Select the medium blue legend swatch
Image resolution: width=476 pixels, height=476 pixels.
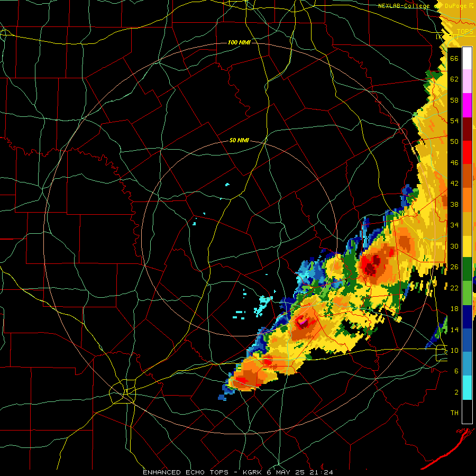(x=467, y=340)
